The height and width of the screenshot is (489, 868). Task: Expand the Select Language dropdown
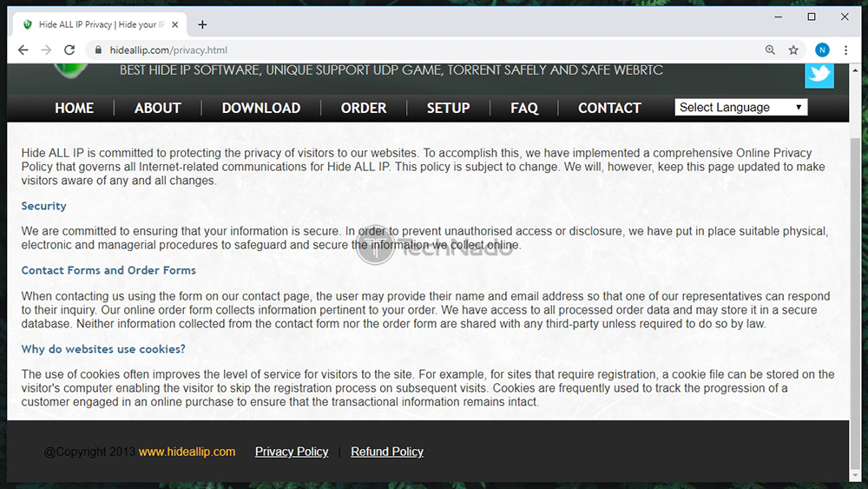[740, 108]
